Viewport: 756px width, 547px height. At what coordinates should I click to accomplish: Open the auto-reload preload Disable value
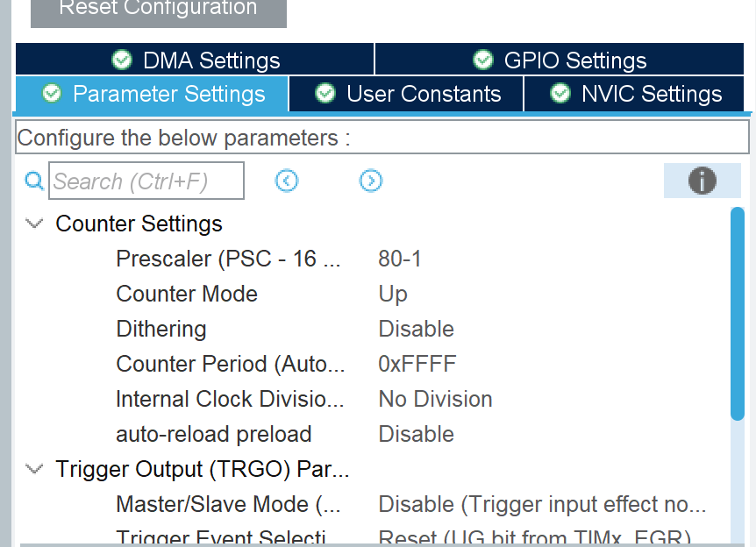(x=416, y=434)
